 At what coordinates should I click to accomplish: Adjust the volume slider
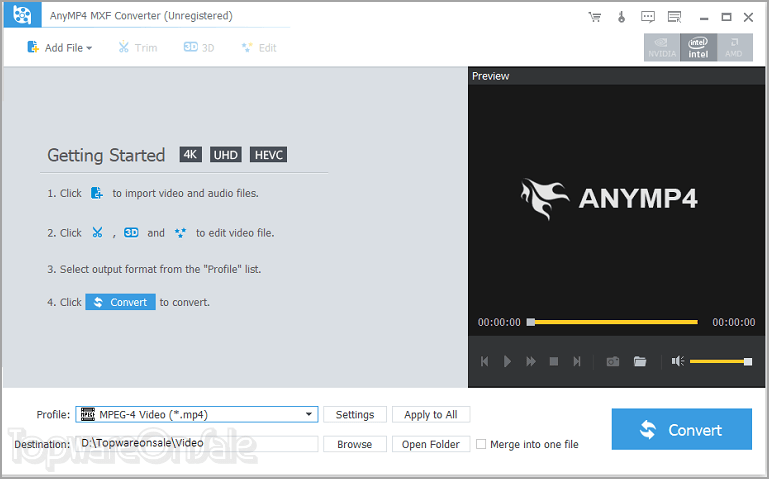720,362
